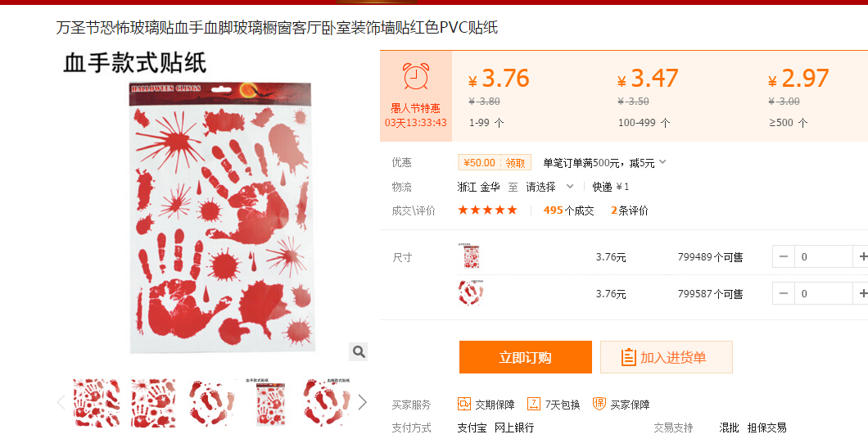Select the blood footprint size swatch
The image size is (868, 439).
pos(471,293)
